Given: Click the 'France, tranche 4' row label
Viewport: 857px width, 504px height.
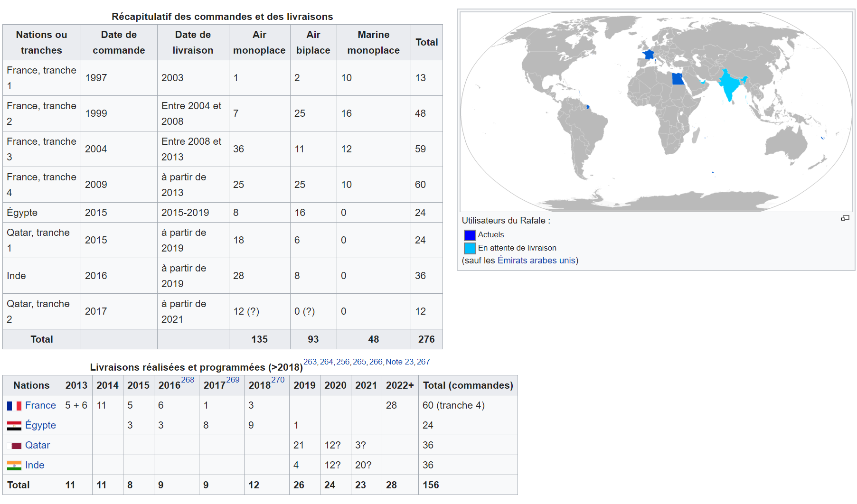Looking at the screenshot, I should (x=42, y=185).
